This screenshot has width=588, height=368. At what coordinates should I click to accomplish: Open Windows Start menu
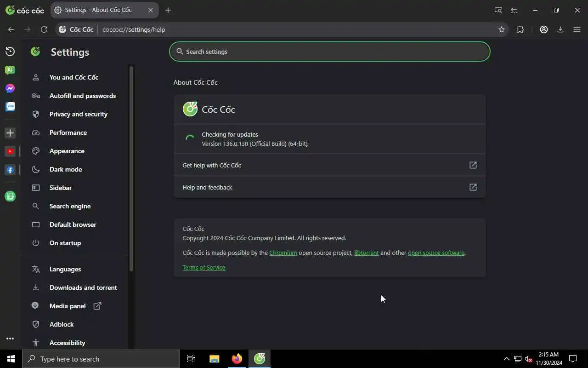pyautogui.click(x=11, y=359)
